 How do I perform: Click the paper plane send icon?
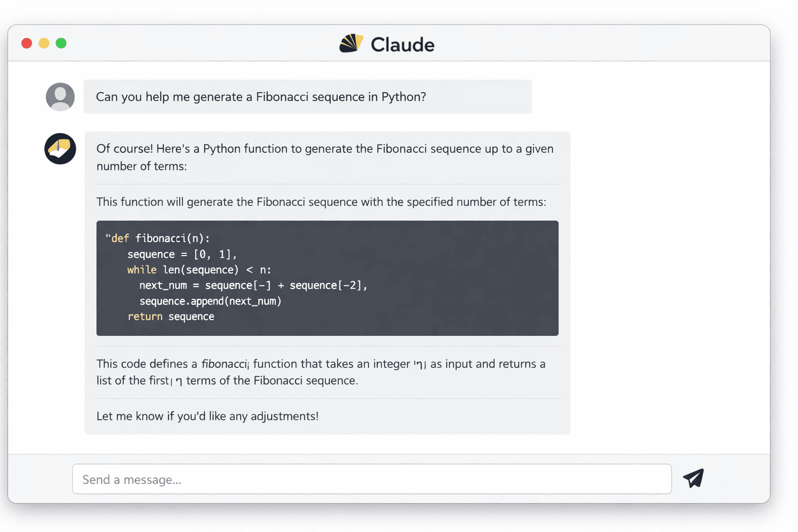point(693,478)
